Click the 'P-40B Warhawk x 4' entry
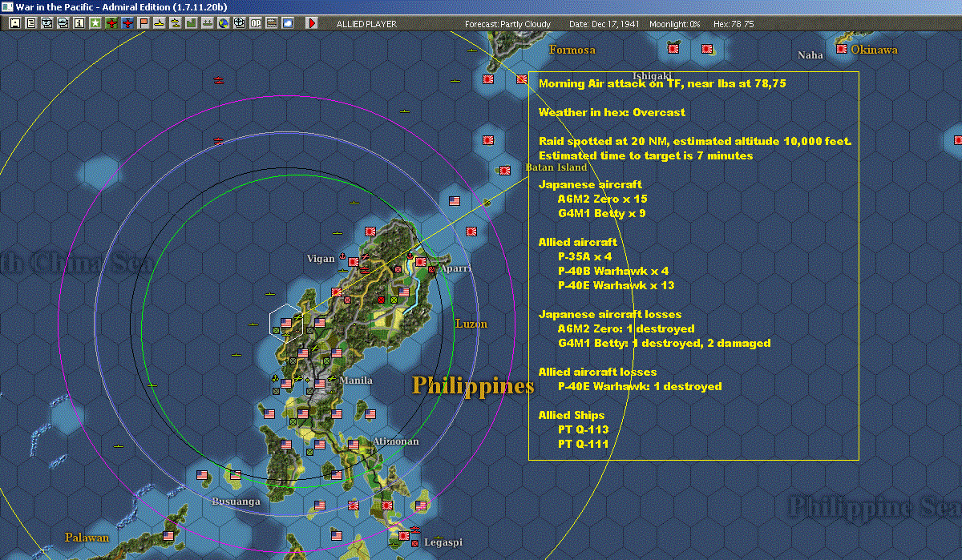The image size is (962, 560). pyautogui.click(x=613, y=271)
